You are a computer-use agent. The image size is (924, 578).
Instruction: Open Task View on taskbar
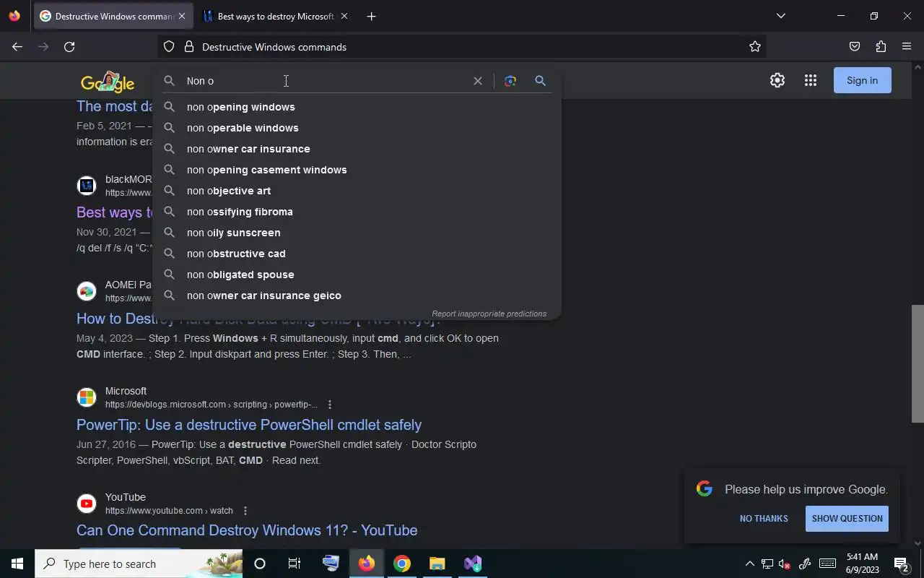(x=295, y=564)
